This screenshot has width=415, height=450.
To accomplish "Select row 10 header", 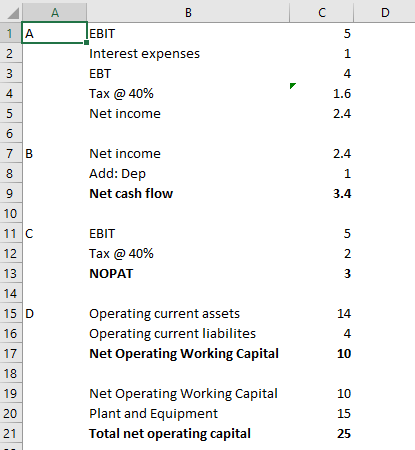I will tap(11, 213).
